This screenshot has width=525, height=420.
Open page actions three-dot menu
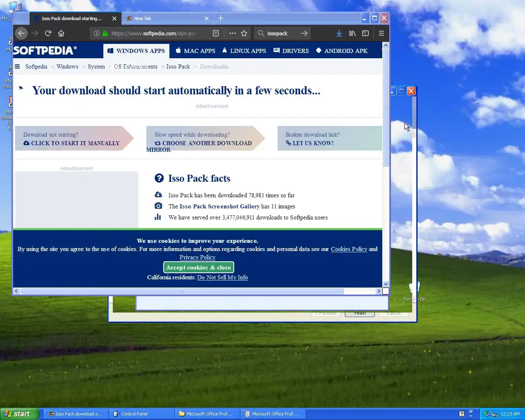233,33
